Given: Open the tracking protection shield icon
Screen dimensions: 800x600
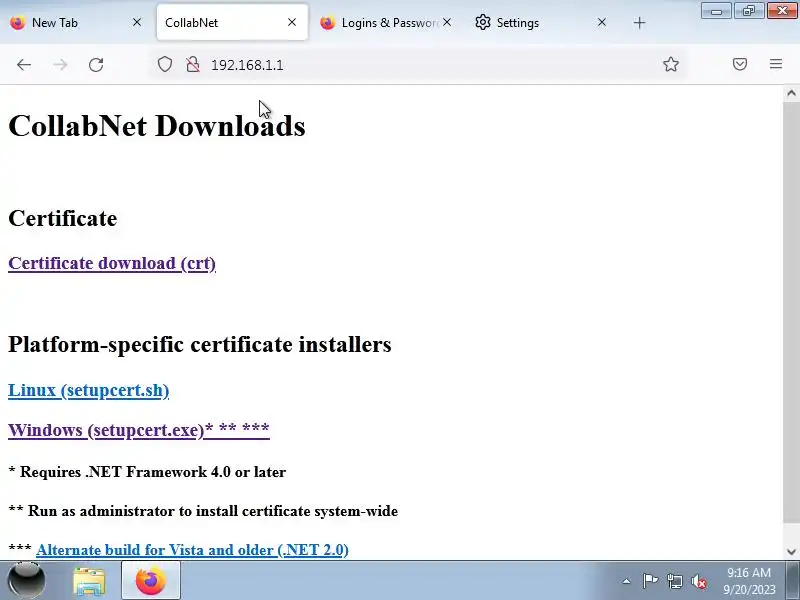Looking at the screenshot, I should coord(164,65).
